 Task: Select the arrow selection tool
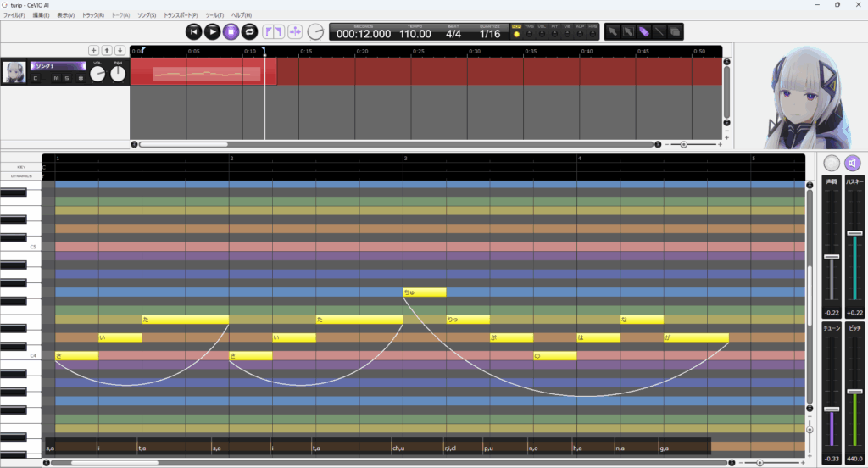(613, 31)
